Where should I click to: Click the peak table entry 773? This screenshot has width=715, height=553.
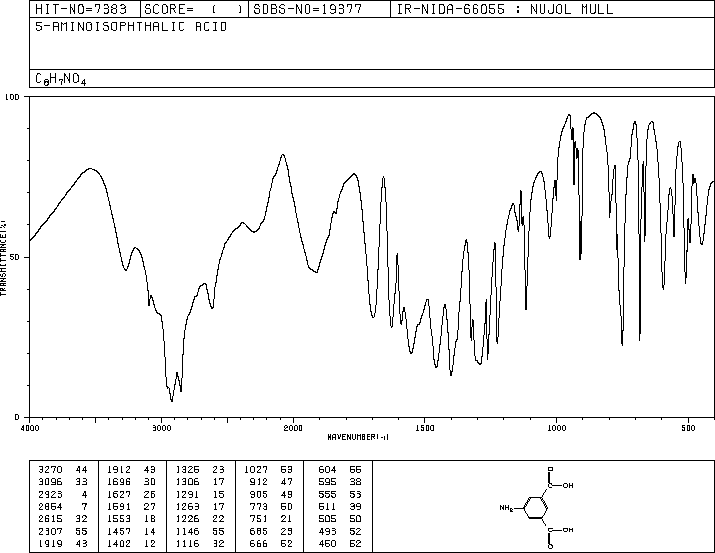(259, 506)
